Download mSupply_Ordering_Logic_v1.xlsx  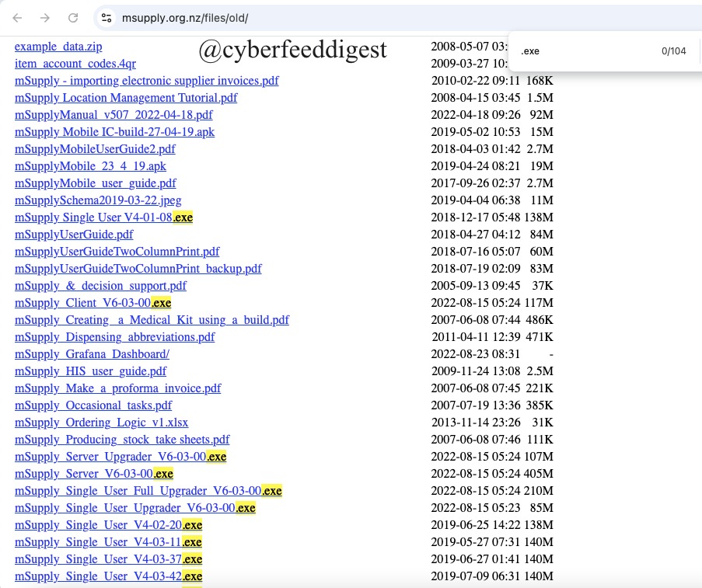pos(102,423)
